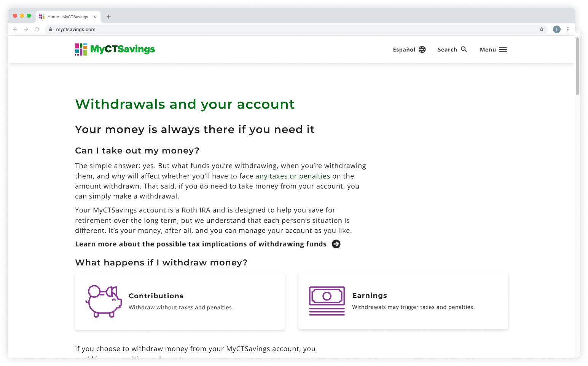Click the padlock icon in the address bar
588x366 pixels.
pos(51,29)
